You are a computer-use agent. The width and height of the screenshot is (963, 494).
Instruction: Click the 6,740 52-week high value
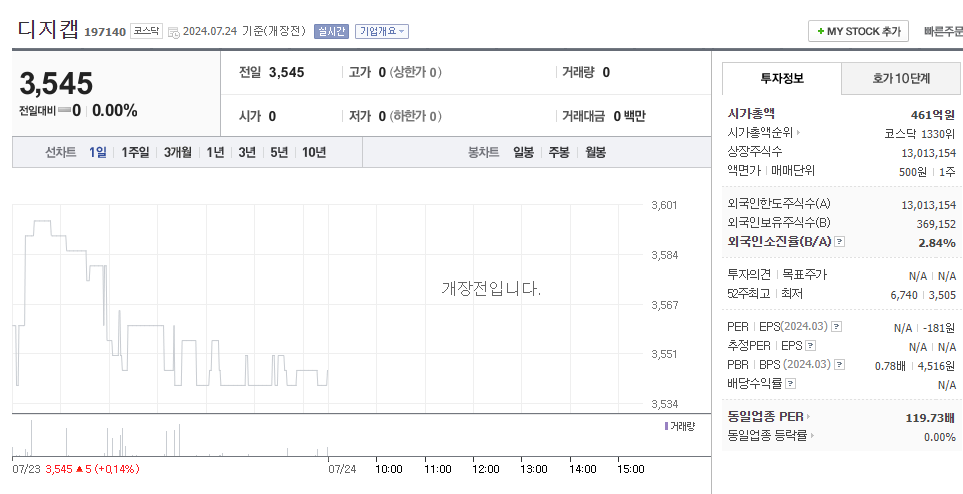pos(904,296)
